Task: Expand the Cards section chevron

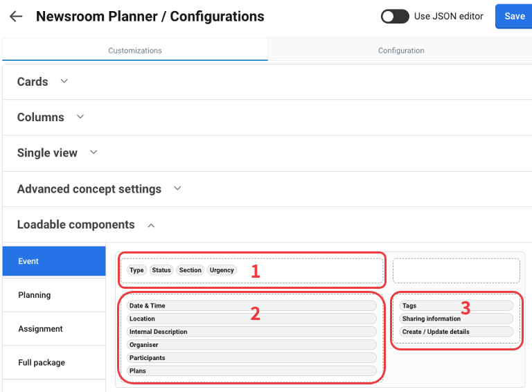Action: click(64, 81)
